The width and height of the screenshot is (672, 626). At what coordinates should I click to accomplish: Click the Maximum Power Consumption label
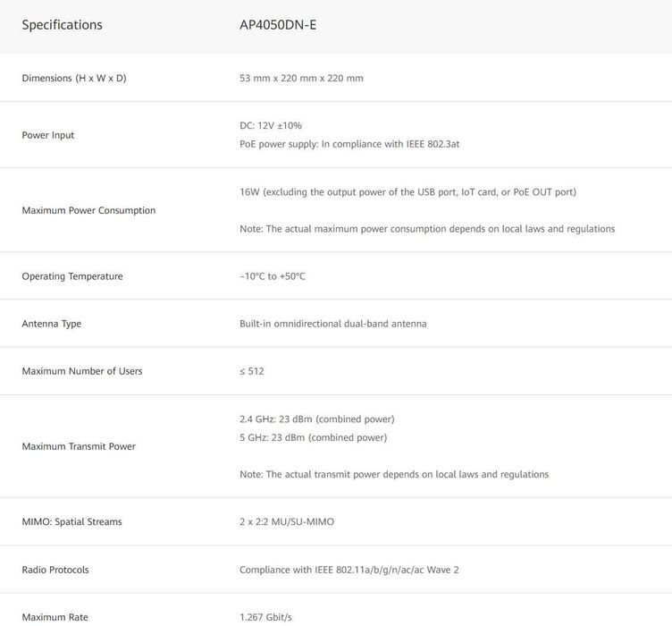tap(88, 210)
